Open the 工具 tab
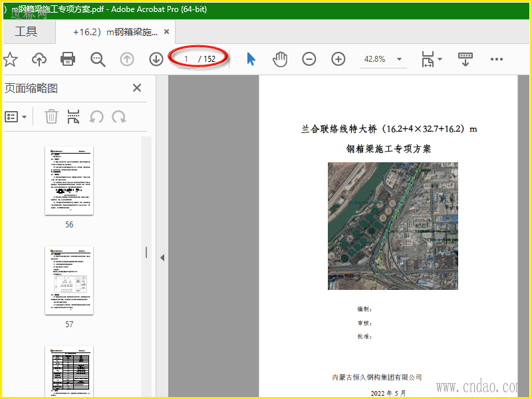The width and height of the screenshot is (532, 399). click(26, 31)
